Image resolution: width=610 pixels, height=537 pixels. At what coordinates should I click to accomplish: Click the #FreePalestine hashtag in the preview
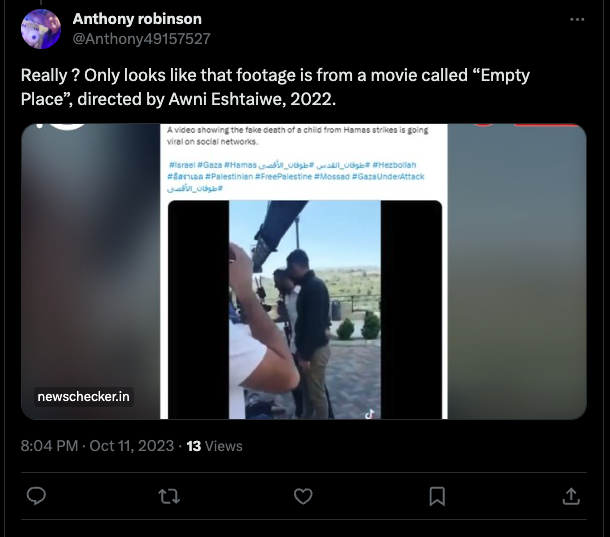(282, 176)
